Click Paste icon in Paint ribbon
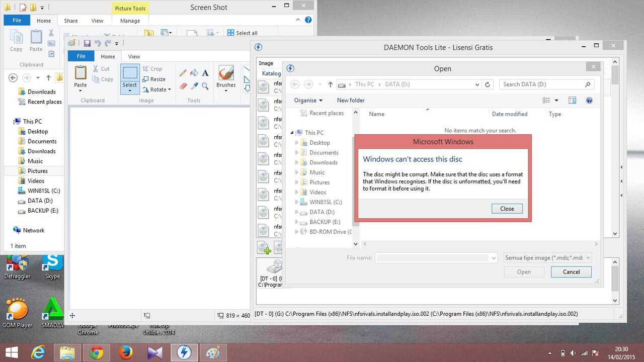 [x=80, y=73]
